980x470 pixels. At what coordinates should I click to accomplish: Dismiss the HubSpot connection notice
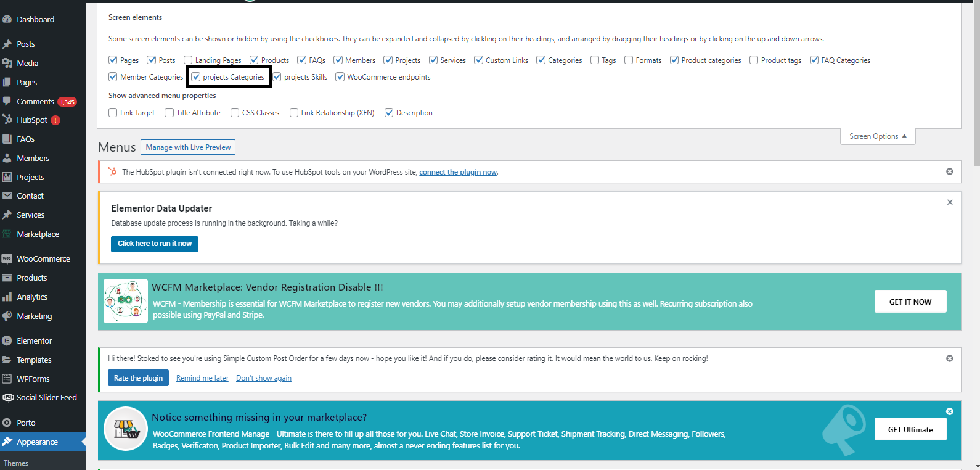950,171
